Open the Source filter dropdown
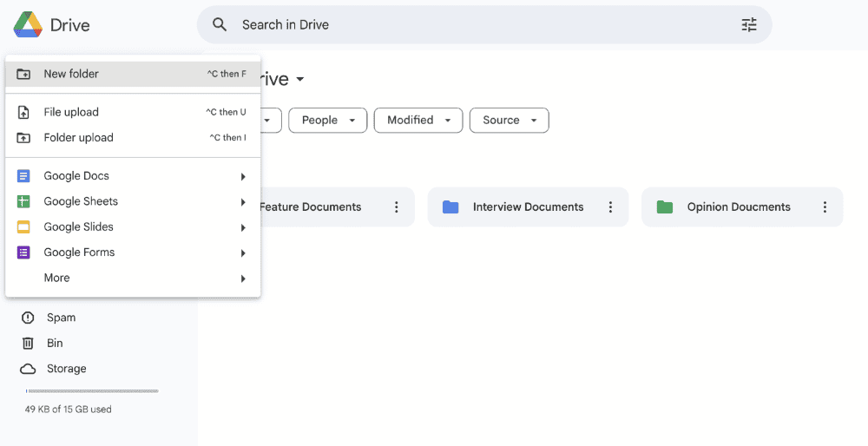Screen dimensions: 868x446 pos(509,121)
